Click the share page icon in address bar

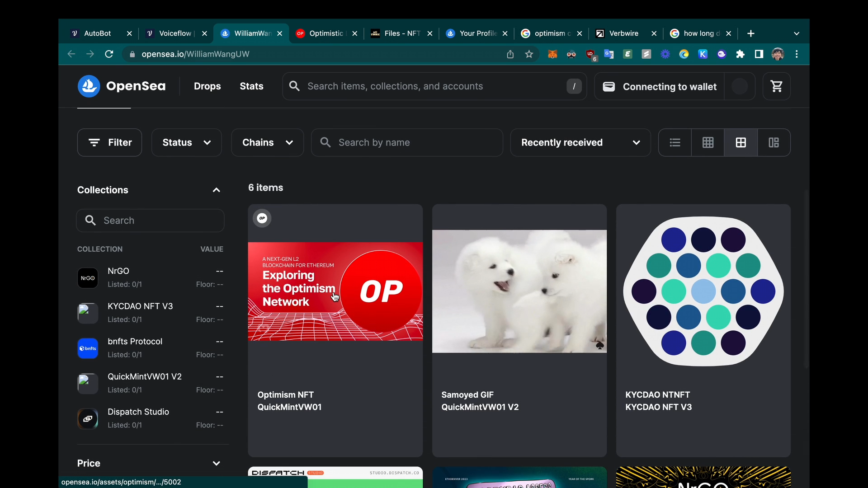pyautogui.click(x=510, y=54)
